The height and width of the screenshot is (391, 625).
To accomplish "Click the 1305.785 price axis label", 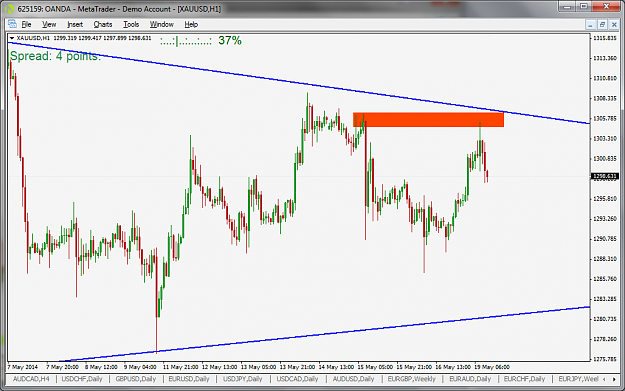I will 605,118.
